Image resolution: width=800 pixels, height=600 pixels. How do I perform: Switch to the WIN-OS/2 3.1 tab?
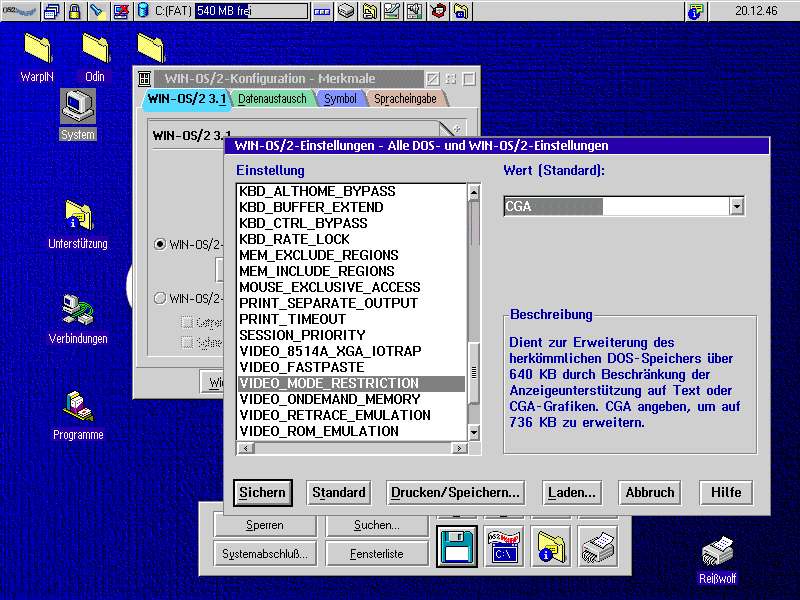pos(186,98)
